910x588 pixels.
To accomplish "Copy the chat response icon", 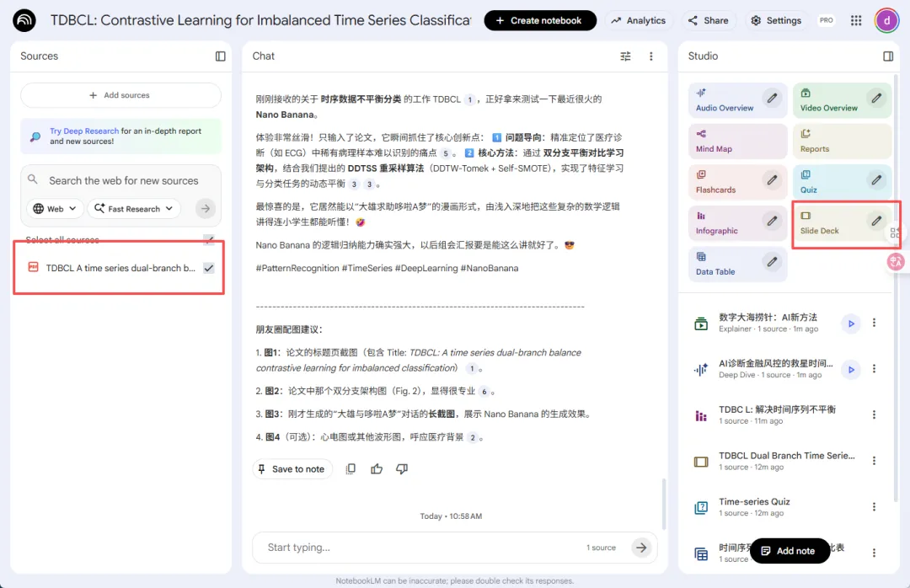I will [351, 468].
